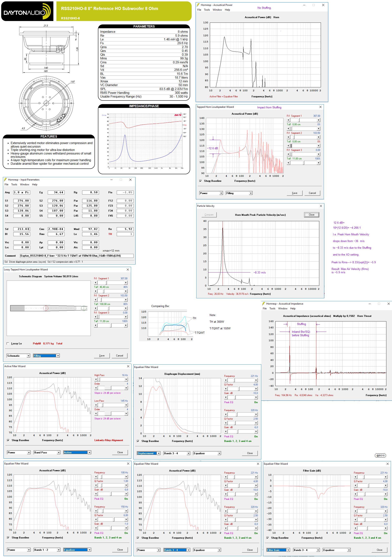This screenshot has height=557, width=392.
Task: Click right arrow of Fr1 Segment 3 slider in Lossy Wizard
Action: [126, 317]
